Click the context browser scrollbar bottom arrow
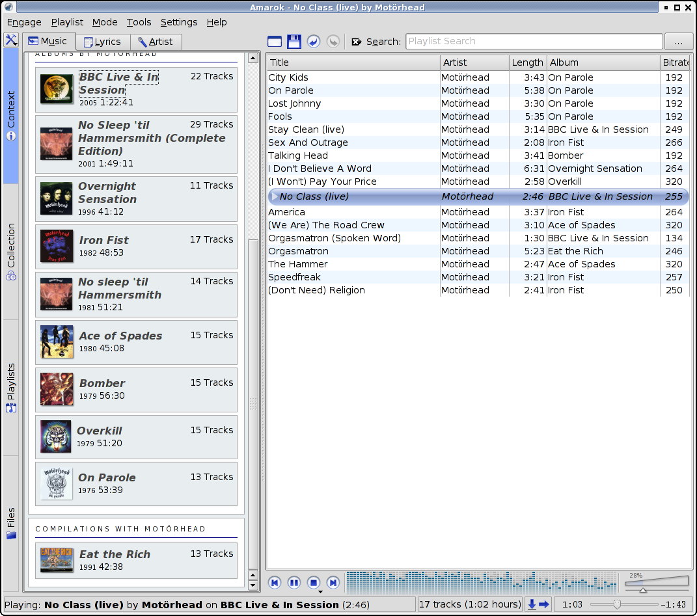The height and width of the screenshot is (616, 697). click(x=253, y=585)
